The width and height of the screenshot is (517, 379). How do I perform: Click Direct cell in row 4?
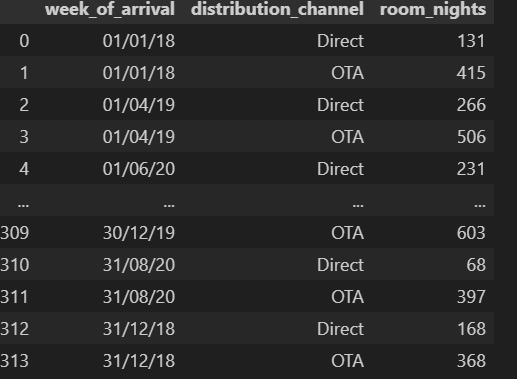click(x=340, y=169)
